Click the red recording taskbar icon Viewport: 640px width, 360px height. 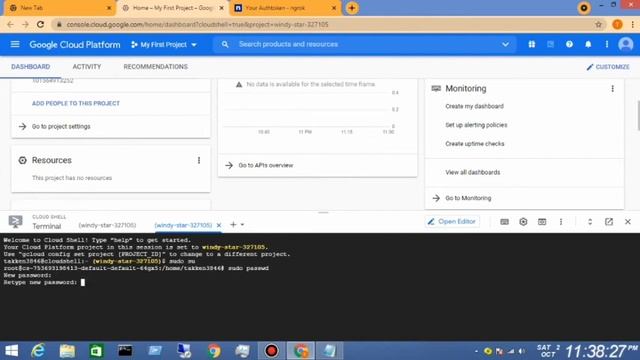click(271, 351)
